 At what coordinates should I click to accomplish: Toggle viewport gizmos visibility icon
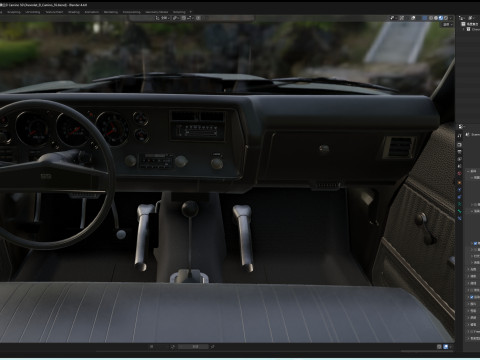tap(402, 18)
